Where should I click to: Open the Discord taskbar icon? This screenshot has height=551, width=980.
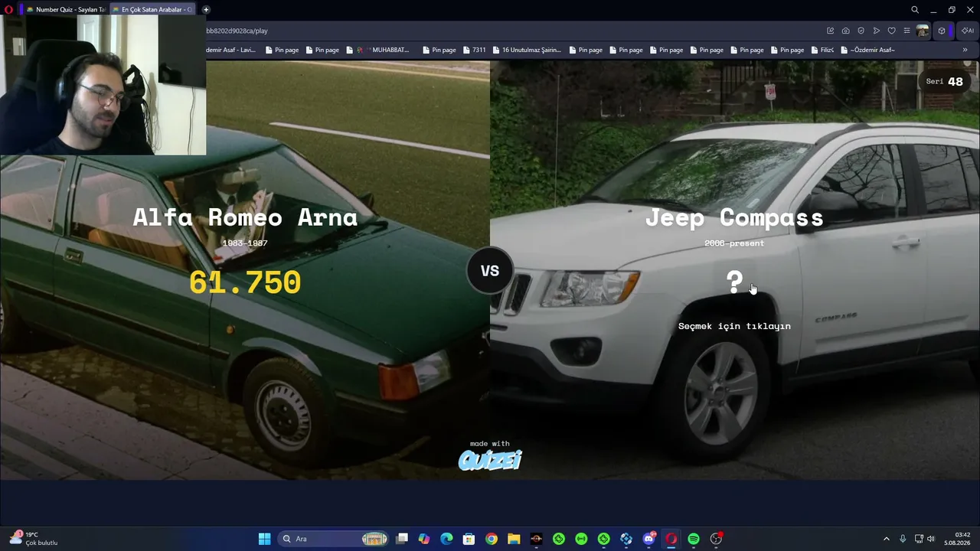pos(648,539)
